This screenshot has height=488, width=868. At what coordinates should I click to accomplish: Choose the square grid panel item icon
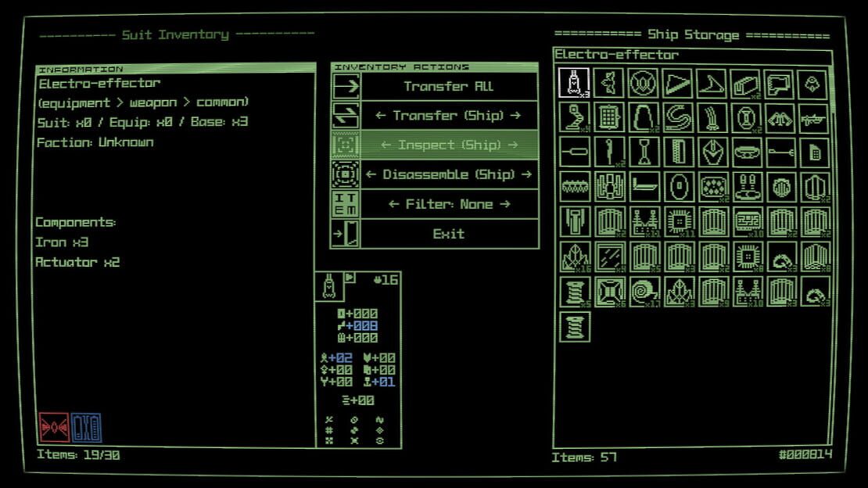[609, 117]
